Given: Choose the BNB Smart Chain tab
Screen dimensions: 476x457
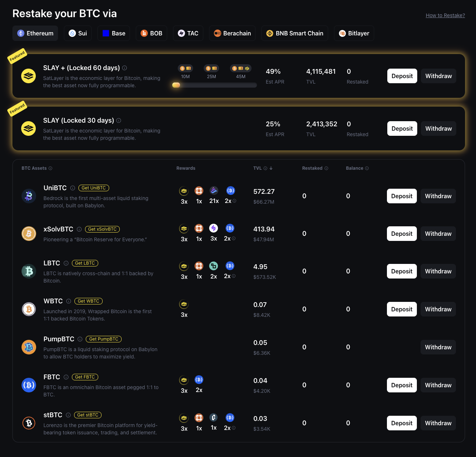Looking at the screenshot, I should tap(295, 33).
